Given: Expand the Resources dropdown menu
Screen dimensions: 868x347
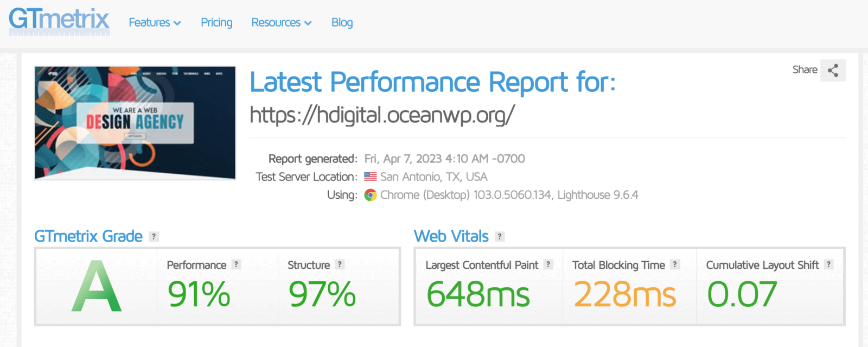Looking at the screenshot, I should [x=281, y=23].
